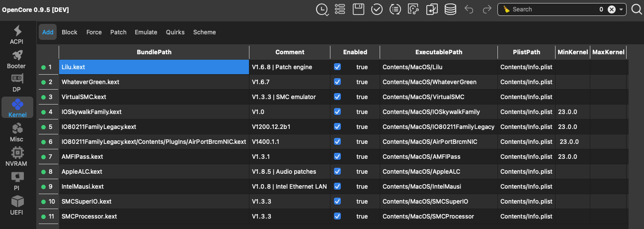Click the database stack toolbar icon
The image size is (644, 229).
[450, 9]
